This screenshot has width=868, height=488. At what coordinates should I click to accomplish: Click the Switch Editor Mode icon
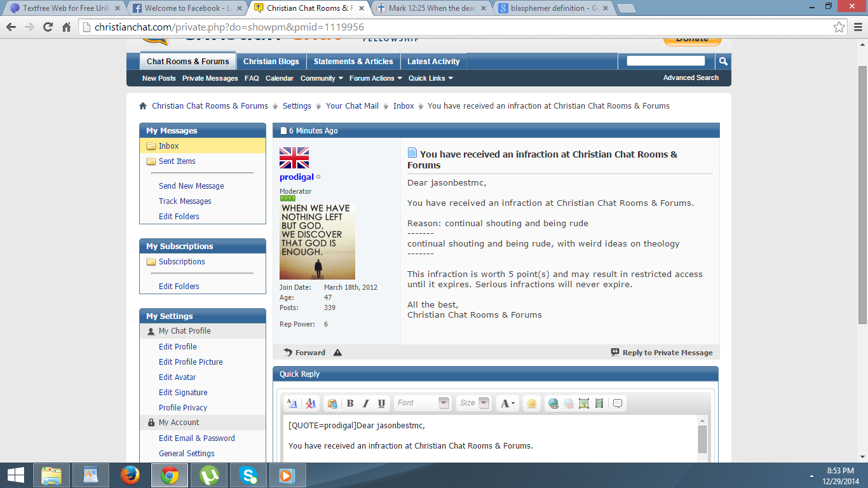tap(292, 403)
